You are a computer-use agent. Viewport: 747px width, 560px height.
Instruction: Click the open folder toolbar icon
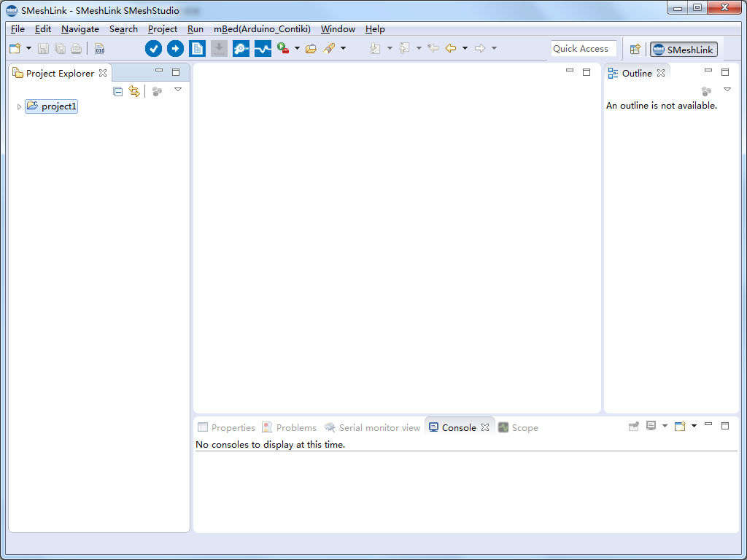[x=311, y=48]
